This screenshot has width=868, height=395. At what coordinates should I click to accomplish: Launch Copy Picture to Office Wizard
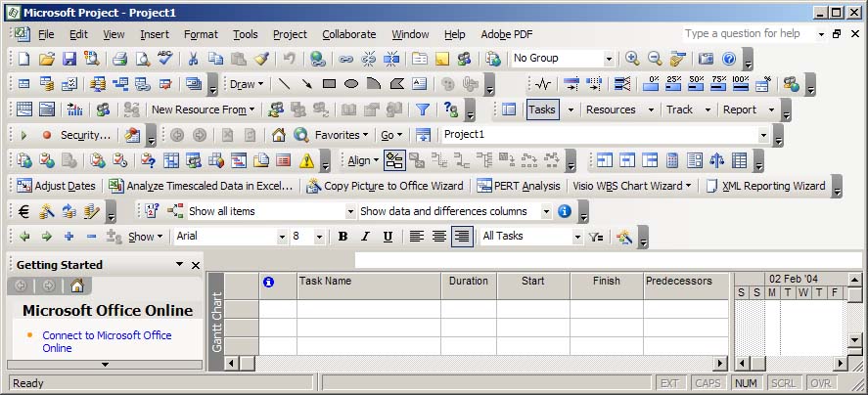tap(386, 186)
